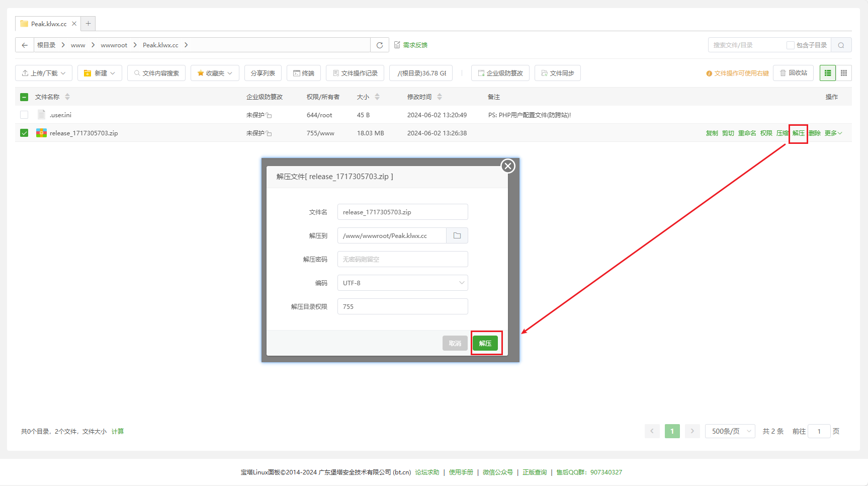The width and height of the screenshot is (868, 486).
Task: Cancel the extract dialog
Action: click(455, 343)
